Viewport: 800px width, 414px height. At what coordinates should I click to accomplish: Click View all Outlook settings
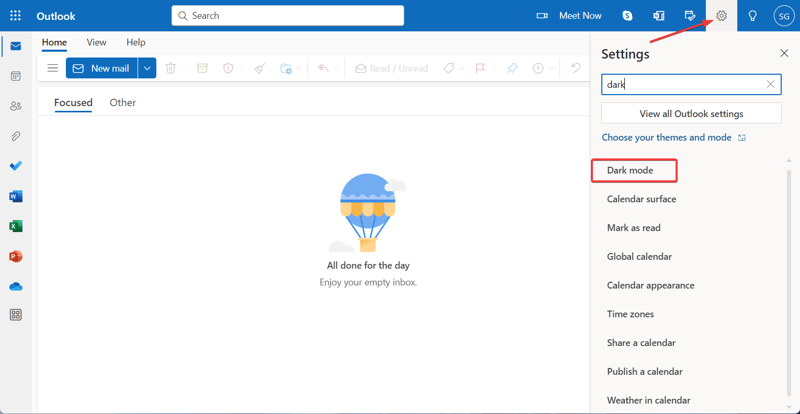(691, 113)
